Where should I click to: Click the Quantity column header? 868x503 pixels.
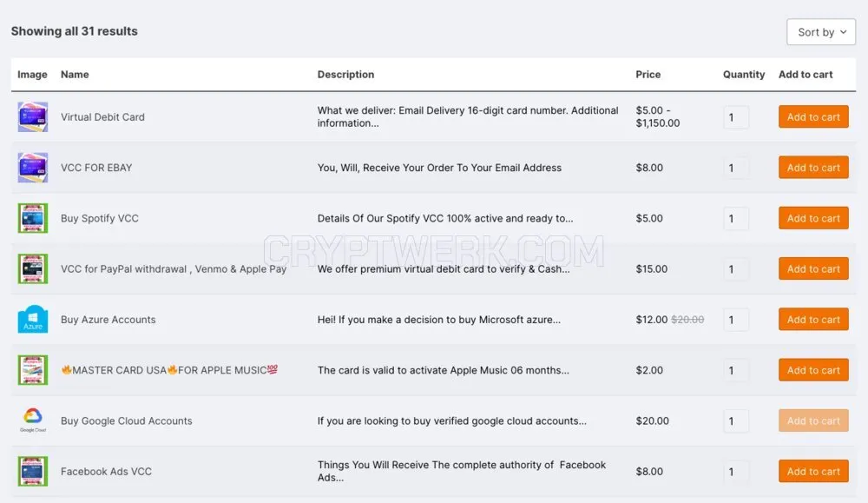[x=744, y=74]
